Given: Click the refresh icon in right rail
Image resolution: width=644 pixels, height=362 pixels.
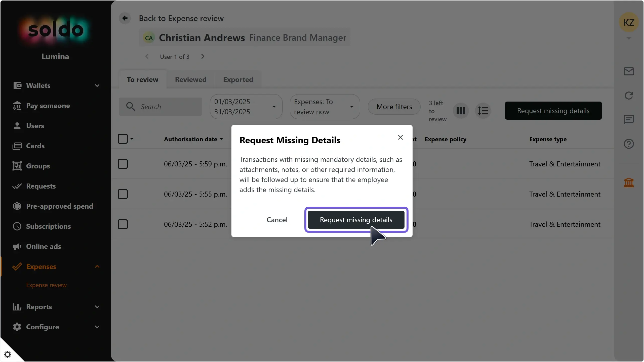Looking at the screenshot, I should click(629, 96).
